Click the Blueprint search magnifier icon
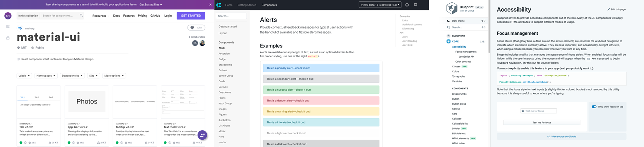The height and width of the screenshot is (147, 644). 448,27
